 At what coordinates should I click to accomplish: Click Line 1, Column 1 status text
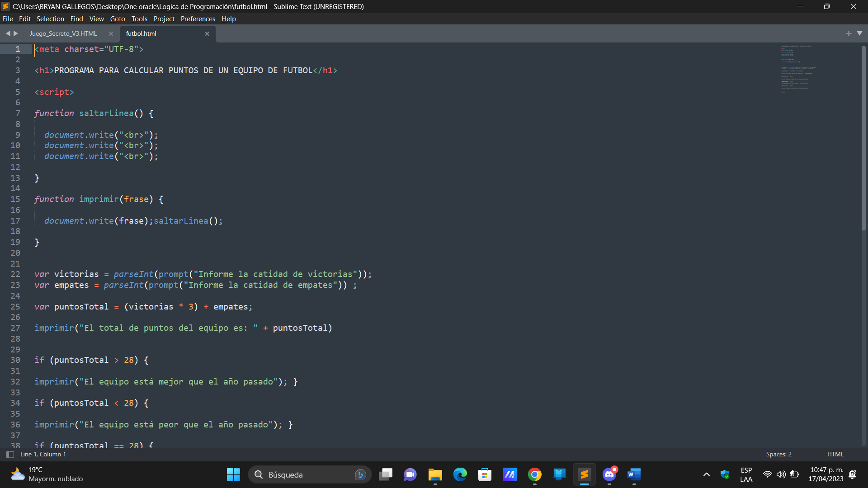tap(43, 455)
